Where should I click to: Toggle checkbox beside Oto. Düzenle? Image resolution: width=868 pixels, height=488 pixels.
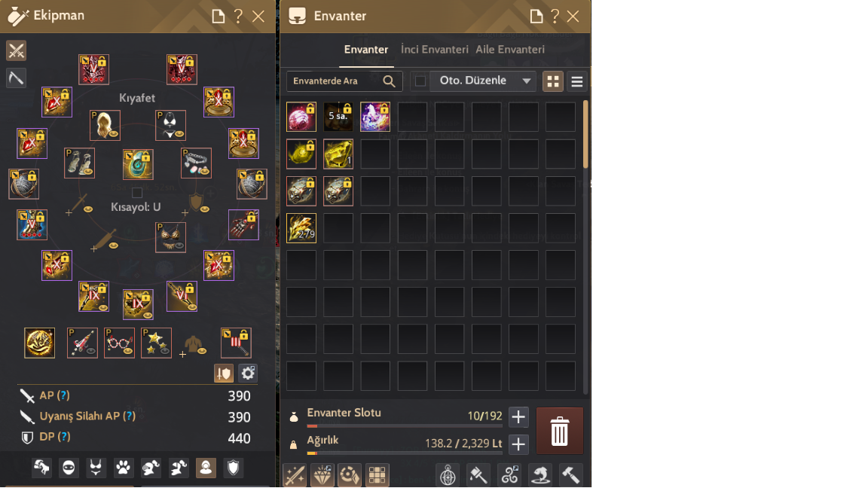pyautogui.click(x=420, y=81)
